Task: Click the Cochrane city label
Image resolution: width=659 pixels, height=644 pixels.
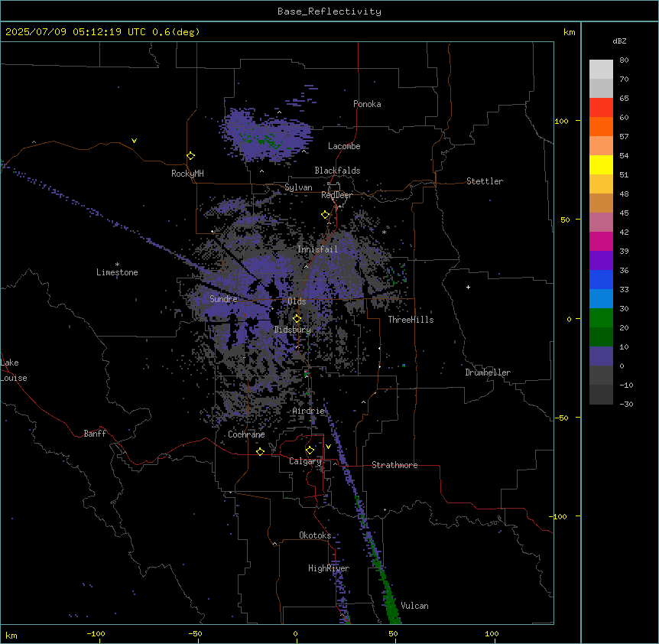Action: click(246, 434)
